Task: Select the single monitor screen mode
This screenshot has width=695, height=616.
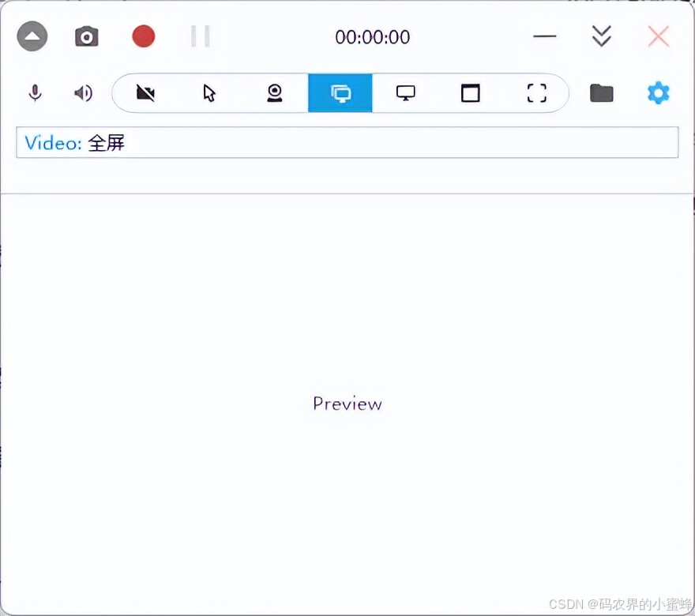Action: pos(406,93)
